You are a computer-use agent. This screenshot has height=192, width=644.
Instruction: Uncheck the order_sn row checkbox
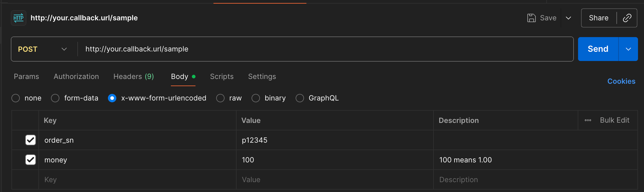tap(31, 140)
